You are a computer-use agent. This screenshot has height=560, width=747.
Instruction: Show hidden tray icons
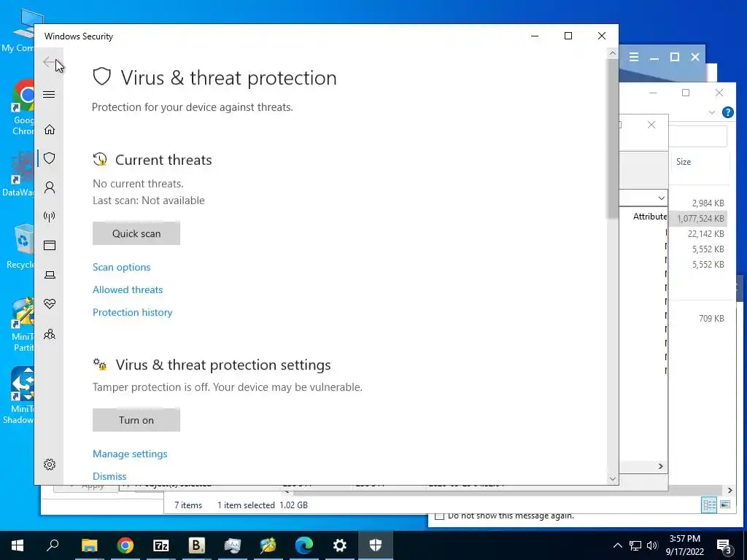[x=617, y=545]
